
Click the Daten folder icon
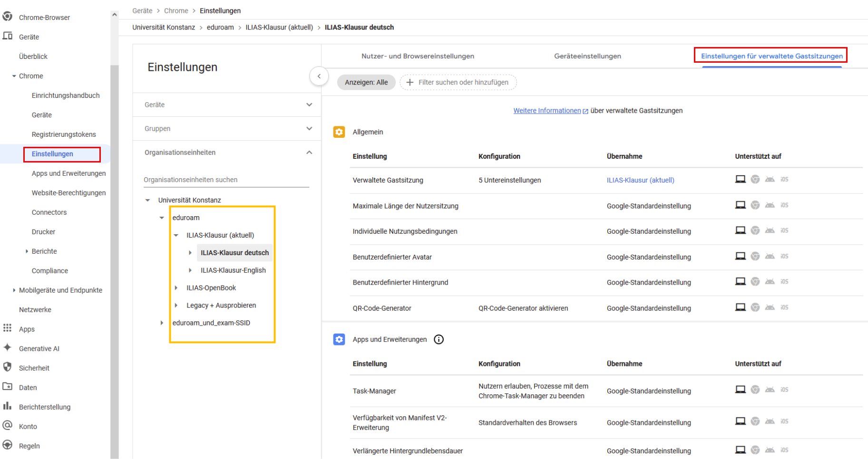pyautogui.click(x=7, y=387)
